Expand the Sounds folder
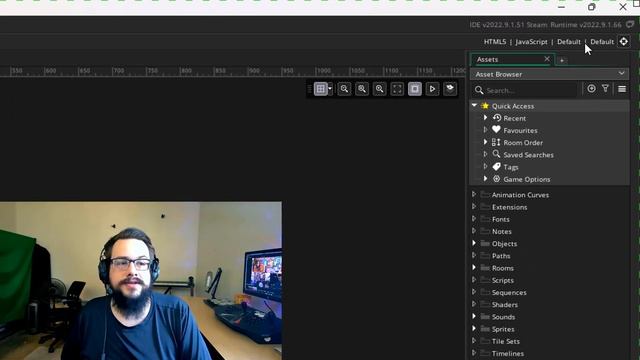The image size is (640, 360). coord(474,316)
